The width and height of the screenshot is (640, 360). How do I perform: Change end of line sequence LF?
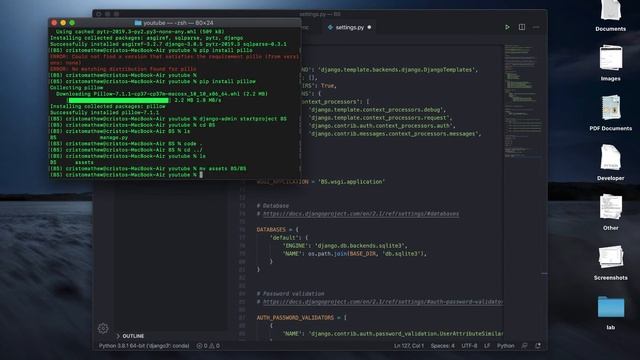487,346
